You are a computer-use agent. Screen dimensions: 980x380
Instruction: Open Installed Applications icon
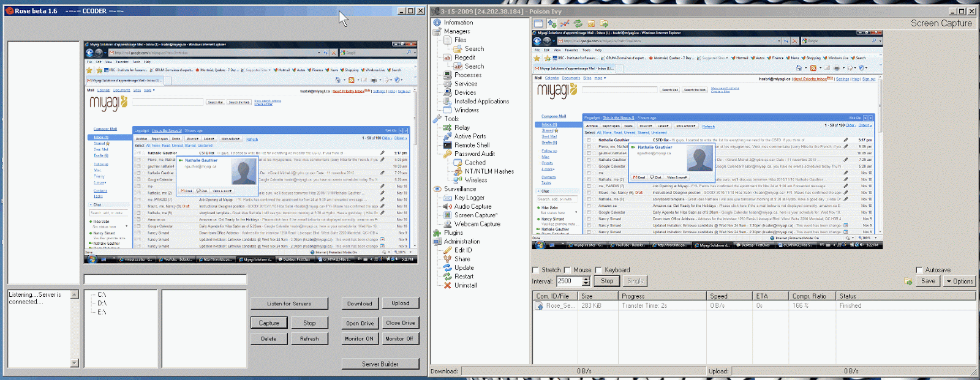[x=447, y=102]
